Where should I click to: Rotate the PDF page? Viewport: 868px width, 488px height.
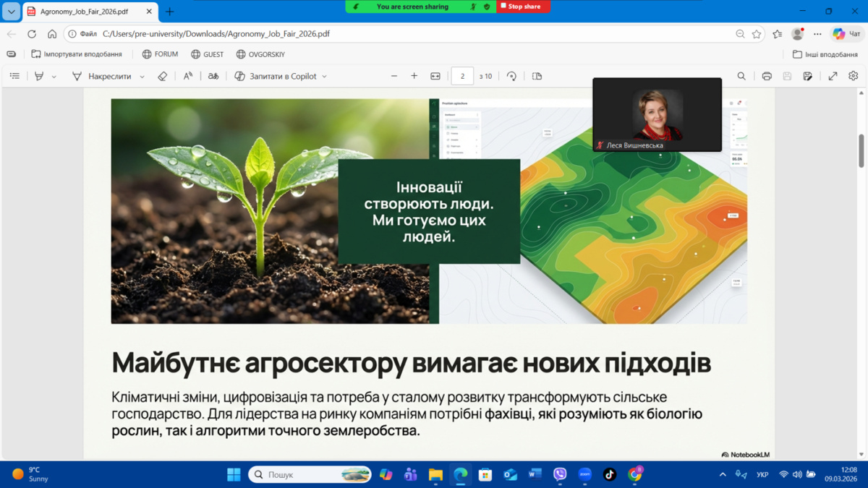[x=511, y=76]
